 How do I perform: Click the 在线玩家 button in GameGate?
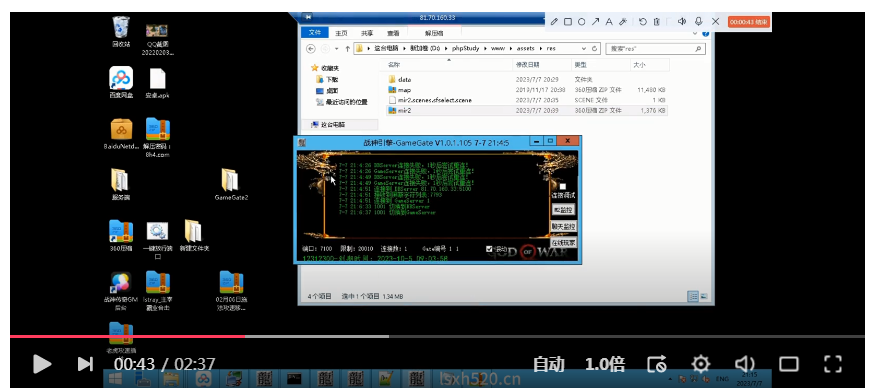(x=563, y=243)
